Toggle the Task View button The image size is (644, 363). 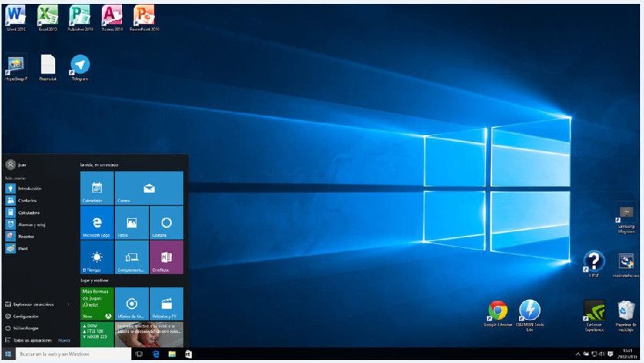point(139,354)
